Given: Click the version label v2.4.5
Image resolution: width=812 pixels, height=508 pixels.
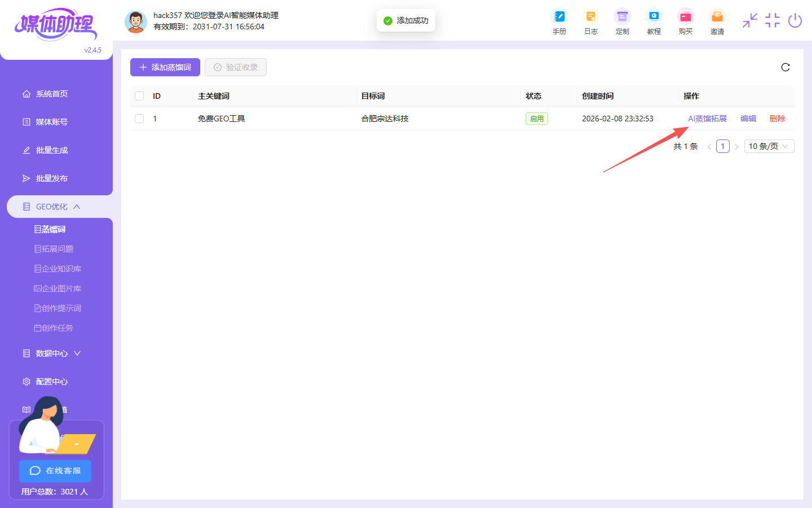Looking at the screenshot, I should click(93, 50).
